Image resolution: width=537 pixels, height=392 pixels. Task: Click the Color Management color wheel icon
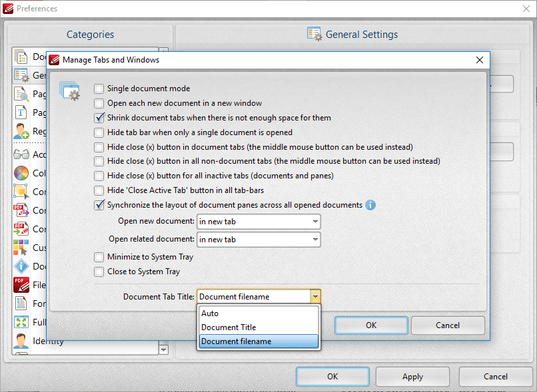pyautogui.click(x=21, y=173)
